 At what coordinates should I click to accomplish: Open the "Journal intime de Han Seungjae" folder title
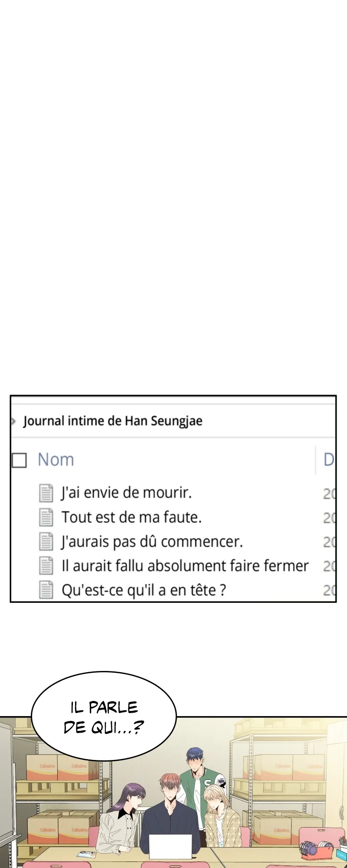click(x=113, y=421)
